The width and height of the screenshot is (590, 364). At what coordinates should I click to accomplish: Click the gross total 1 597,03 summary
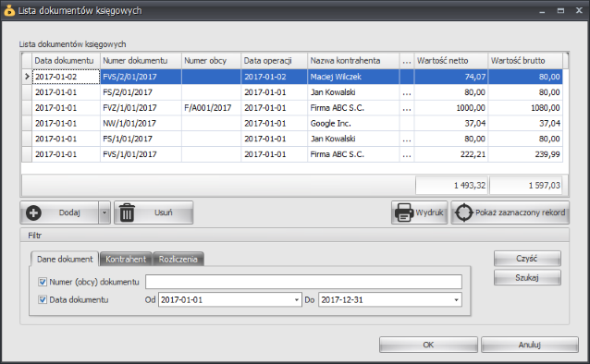pos(525,185)
